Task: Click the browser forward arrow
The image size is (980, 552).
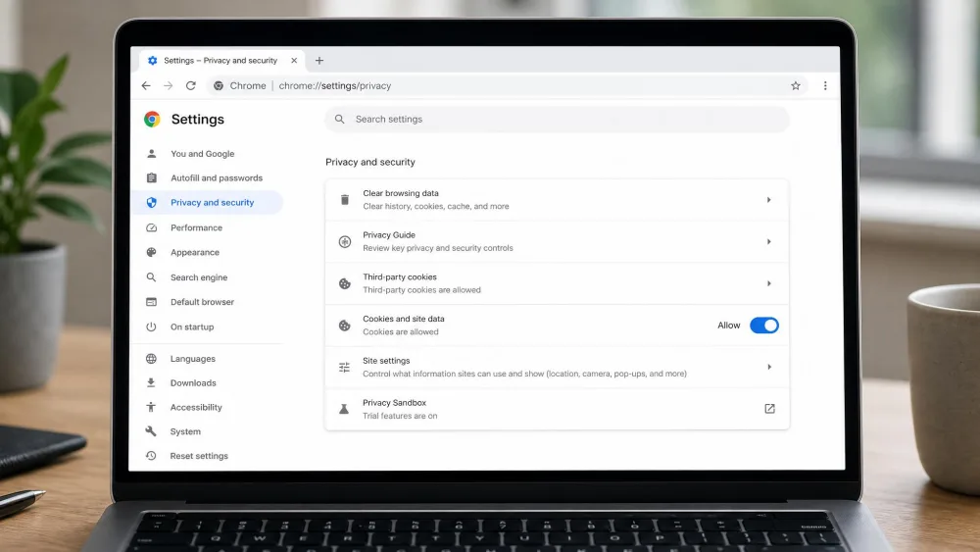Action: point(169,85)
